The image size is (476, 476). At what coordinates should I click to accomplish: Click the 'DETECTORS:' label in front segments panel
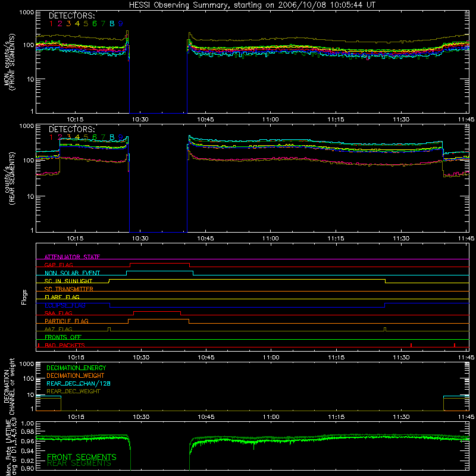tap(71, 16)
